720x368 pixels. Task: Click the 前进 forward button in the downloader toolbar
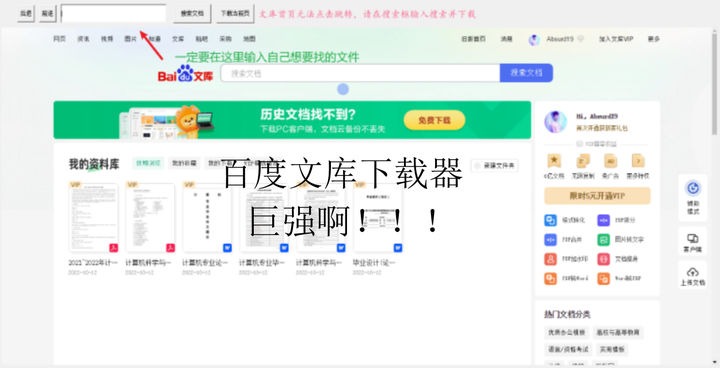tap(47, 14)
